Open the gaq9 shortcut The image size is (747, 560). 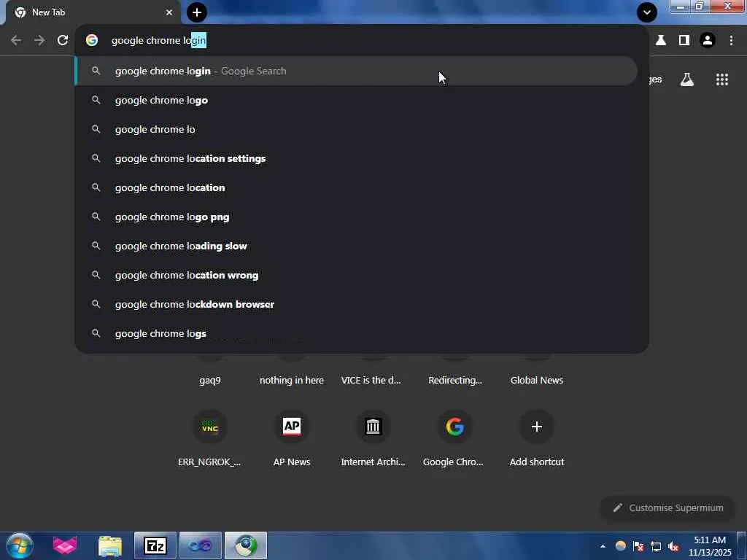pyautogui.click(x=210, y=380)
